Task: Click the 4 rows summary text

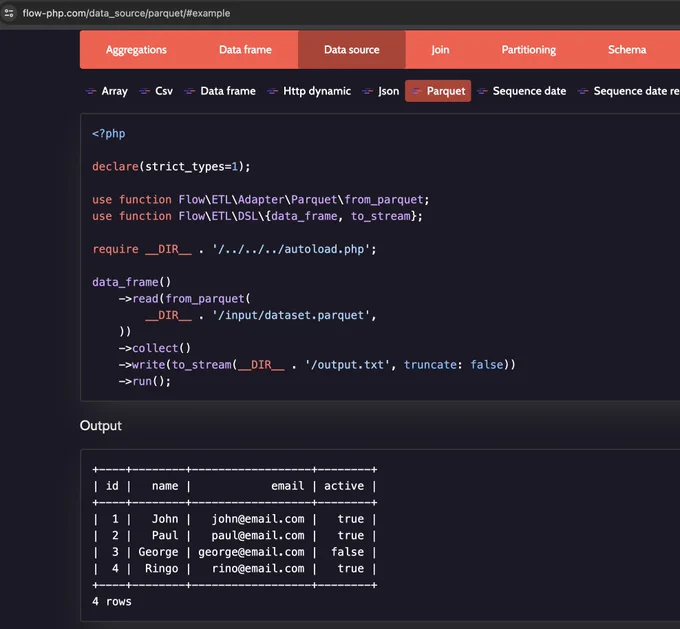Action: click(x=111, y=602)
